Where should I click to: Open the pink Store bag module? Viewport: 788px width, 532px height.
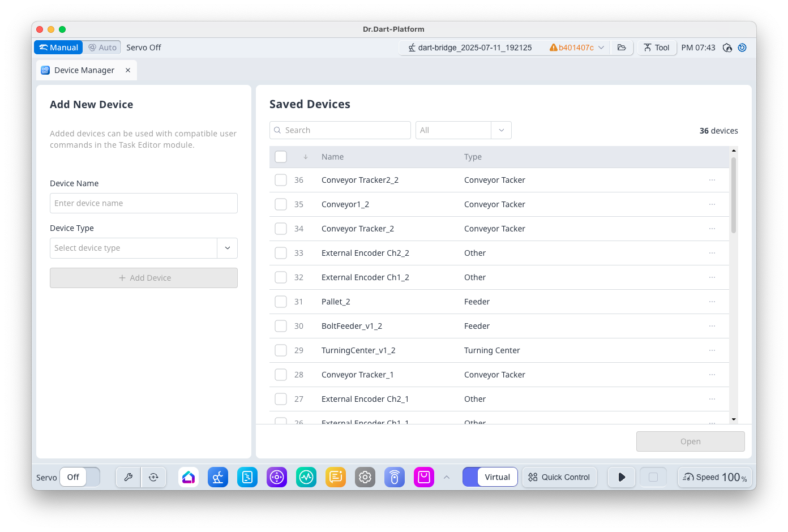(424, 477)
